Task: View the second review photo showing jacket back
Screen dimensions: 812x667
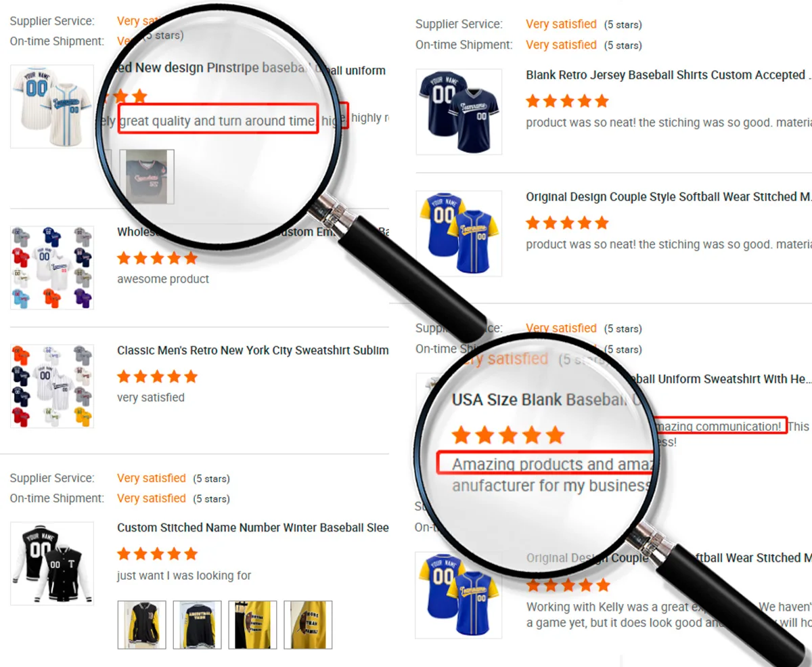Action: (x=197, y=624)
